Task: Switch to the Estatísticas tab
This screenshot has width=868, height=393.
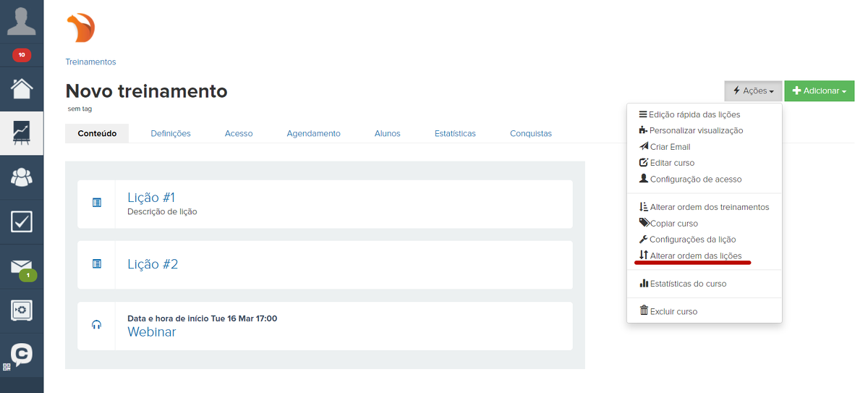Action: point(455,133)
